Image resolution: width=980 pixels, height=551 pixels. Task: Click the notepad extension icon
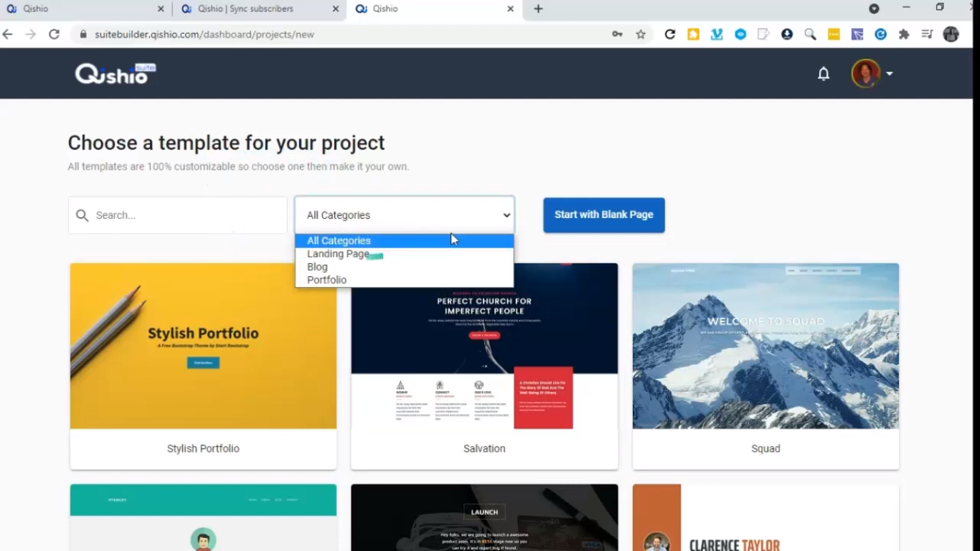tap(763, 34)
